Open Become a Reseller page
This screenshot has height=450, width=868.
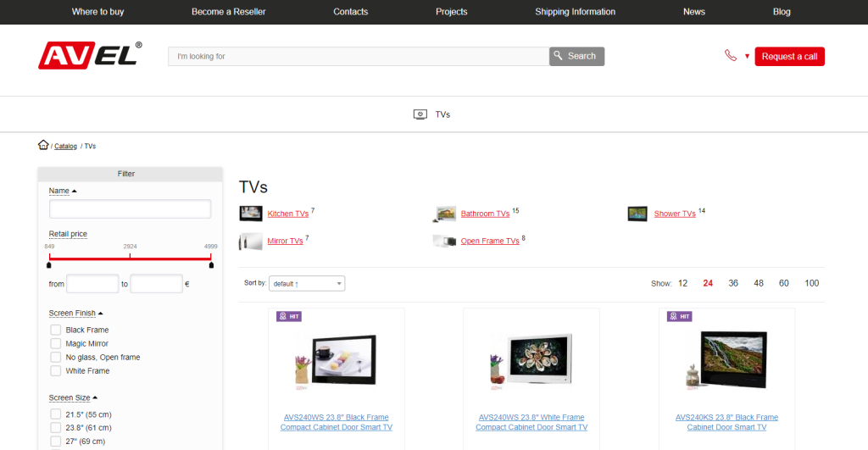[229, 12]
